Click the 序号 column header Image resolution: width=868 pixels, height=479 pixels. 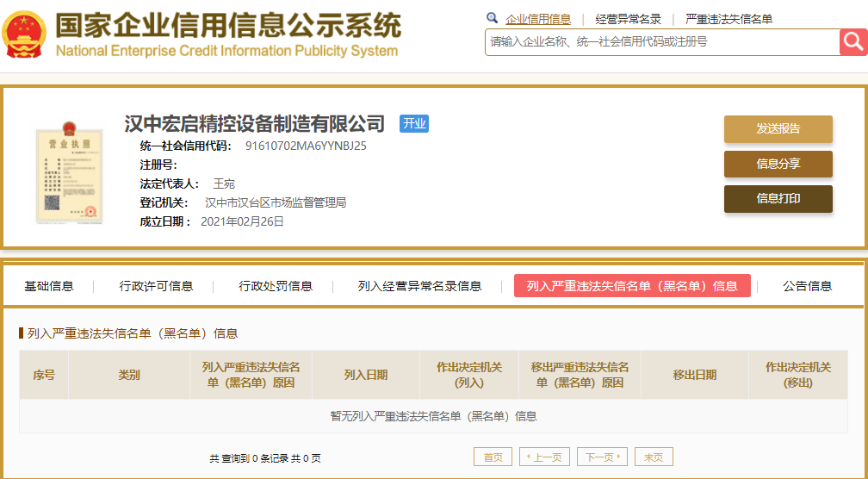tap(44, 375)
